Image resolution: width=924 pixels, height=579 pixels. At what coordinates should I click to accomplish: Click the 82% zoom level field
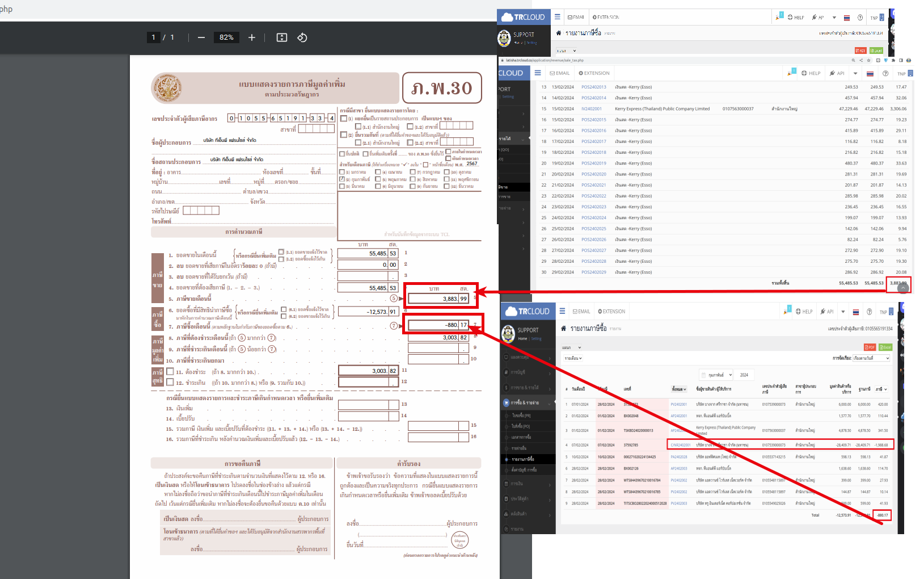[x=226, y=37]
